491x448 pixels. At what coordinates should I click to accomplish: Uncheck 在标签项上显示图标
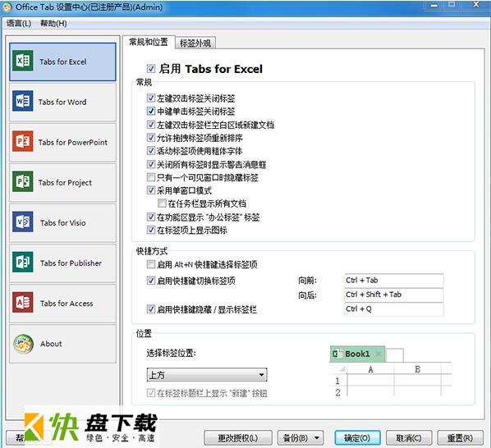pyautogui.click(x=150, y=230)
